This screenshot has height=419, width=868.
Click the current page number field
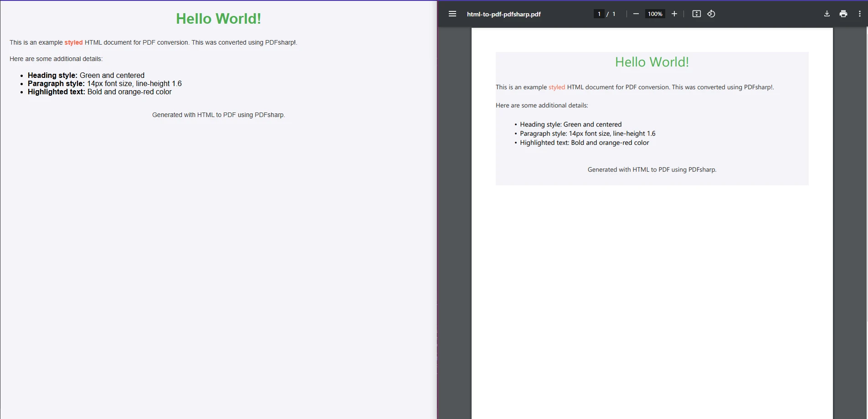pyautogui.click(x=599, y=14)
